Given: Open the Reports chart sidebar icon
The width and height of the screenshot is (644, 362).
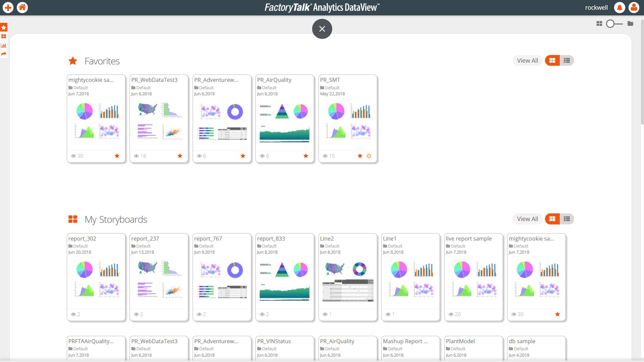Looking at the screenshot, I should pos(4,45).
